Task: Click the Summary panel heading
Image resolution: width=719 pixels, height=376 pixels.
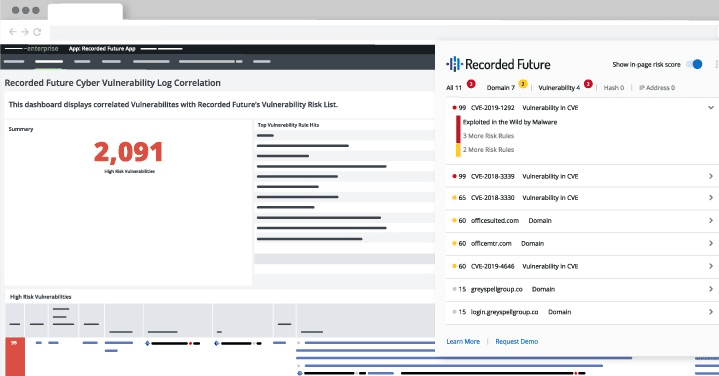Action: (21, 129)
